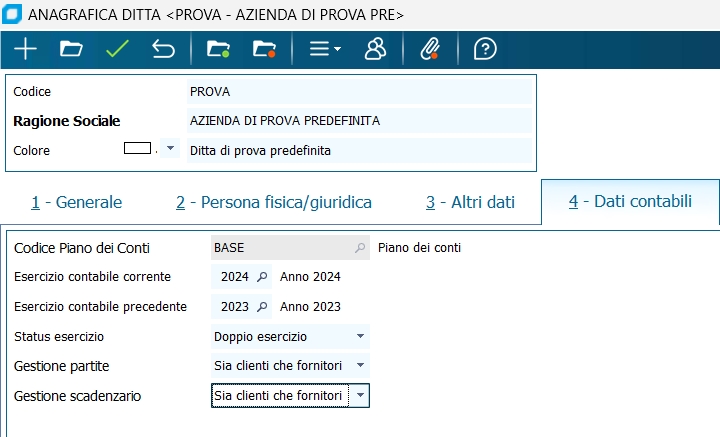The height and width of the screenshot is (437, 720).
Task: Confirm changes with the green checkmark
Action: (117, 49)
